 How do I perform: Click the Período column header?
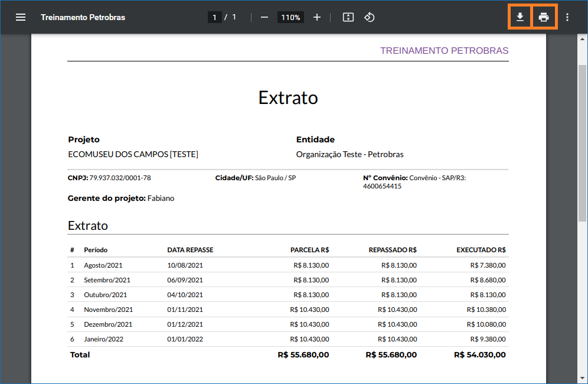point(96,250)
